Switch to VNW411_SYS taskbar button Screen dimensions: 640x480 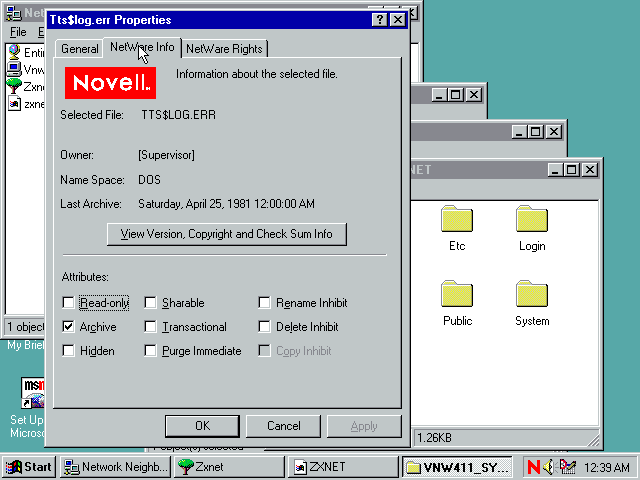(457, 467)
